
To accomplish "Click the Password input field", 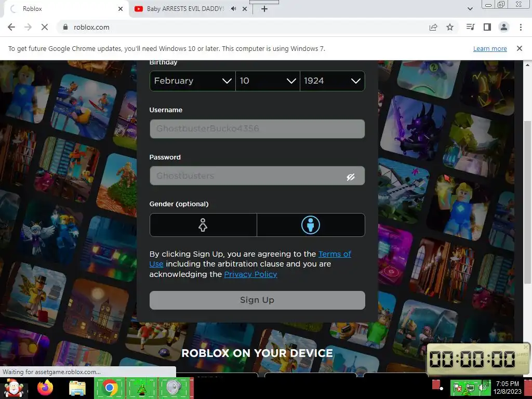I will point(257,176).
